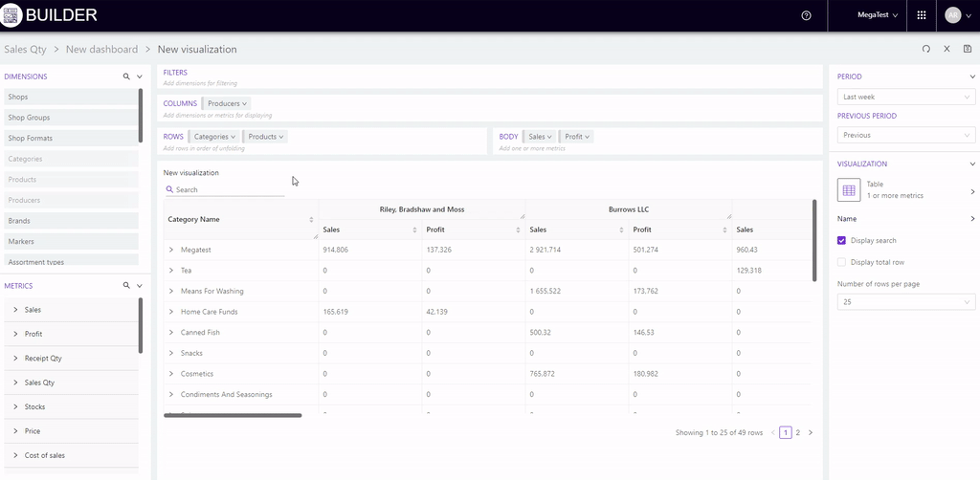980x481 pixels.
Task: Expand the Sales metric in Metrics panel
Action: (16, 310)
